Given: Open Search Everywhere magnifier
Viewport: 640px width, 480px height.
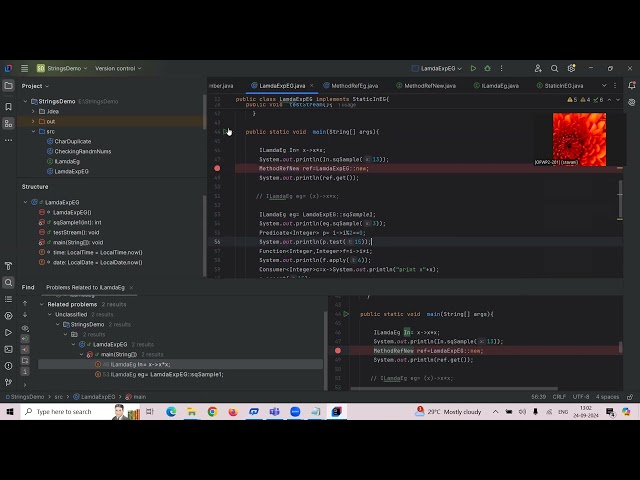Looking at the screenshot, I should (554, 68).
